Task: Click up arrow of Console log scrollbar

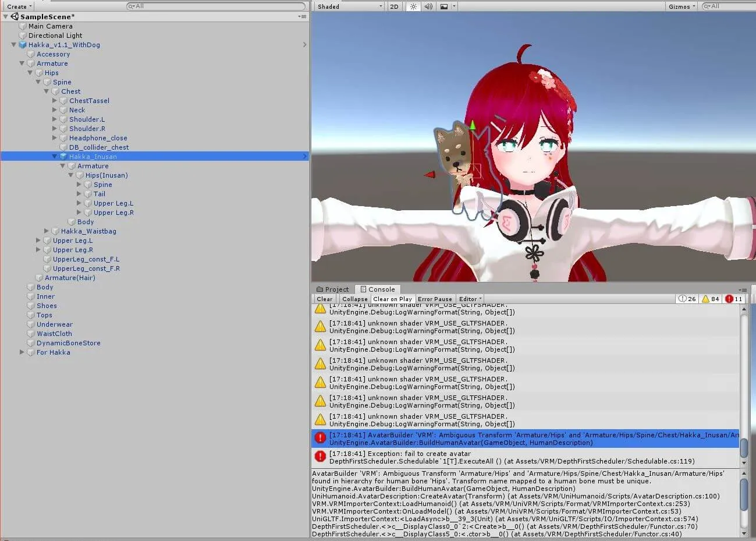Action: tap(743, 309)
